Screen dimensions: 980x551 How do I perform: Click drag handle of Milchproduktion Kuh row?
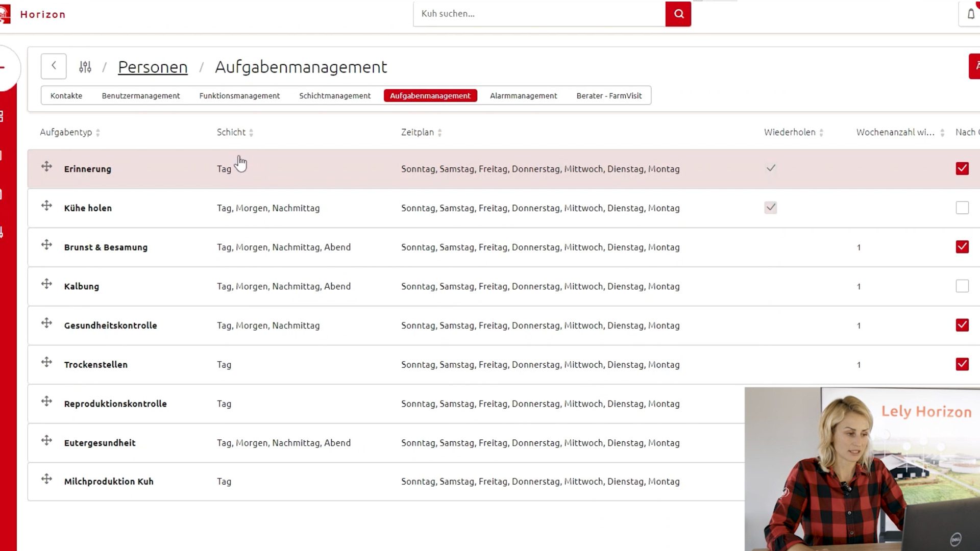tap(46, 479)
